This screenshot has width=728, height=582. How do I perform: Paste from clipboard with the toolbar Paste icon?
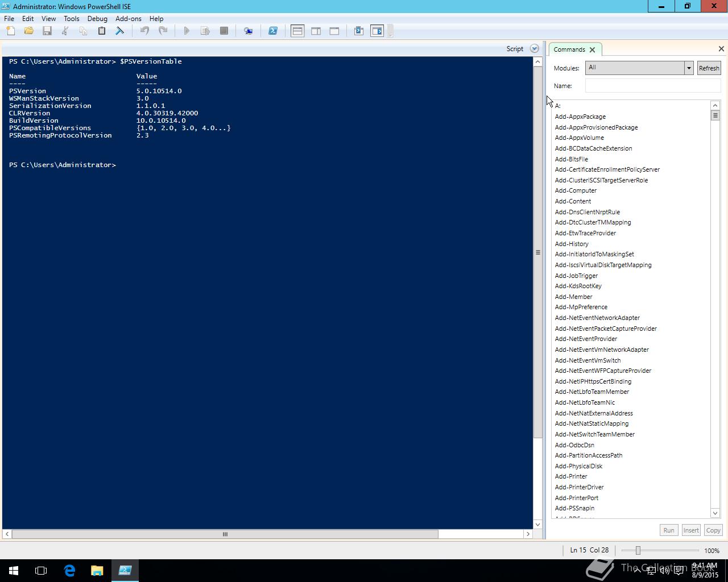(x=102, y=31)
